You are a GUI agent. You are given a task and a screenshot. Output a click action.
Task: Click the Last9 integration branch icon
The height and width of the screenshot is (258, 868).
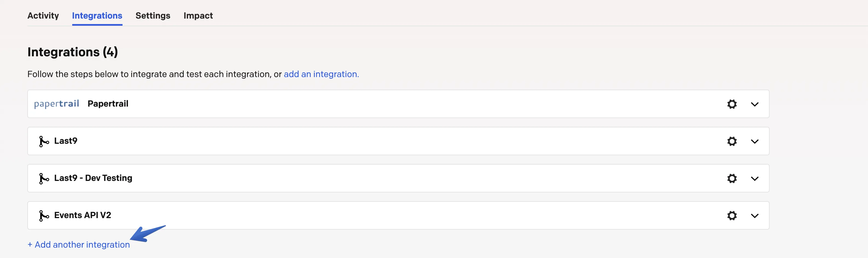(x=44, y=142)
